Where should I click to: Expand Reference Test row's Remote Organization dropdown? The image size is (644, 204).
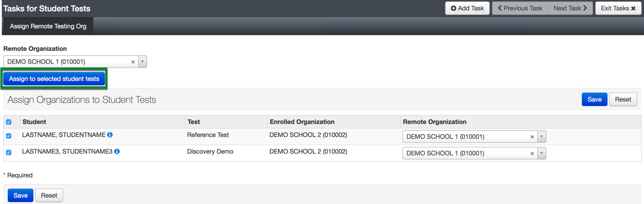(x=541, y=137)
